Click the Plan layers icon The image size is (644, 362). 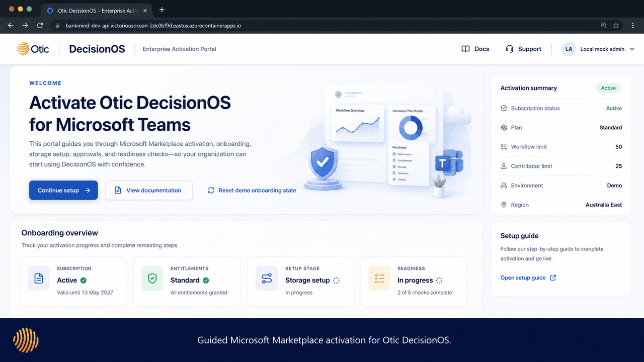(504, 128)
